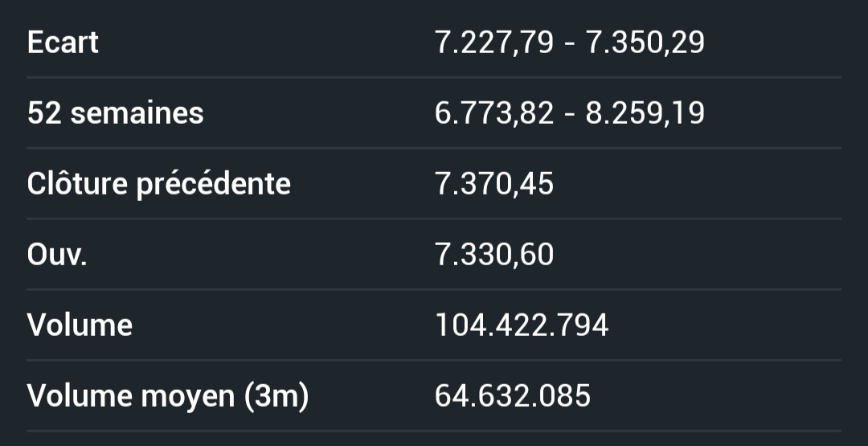Click the Volume moyen (3m) label
The width and height of the screenshot is (868, 446).
pyautogui.click(x=167, y=396)
